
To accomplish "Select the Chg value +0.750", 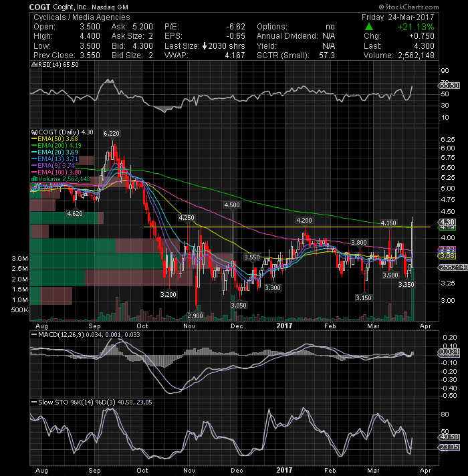I will point(422,36).
